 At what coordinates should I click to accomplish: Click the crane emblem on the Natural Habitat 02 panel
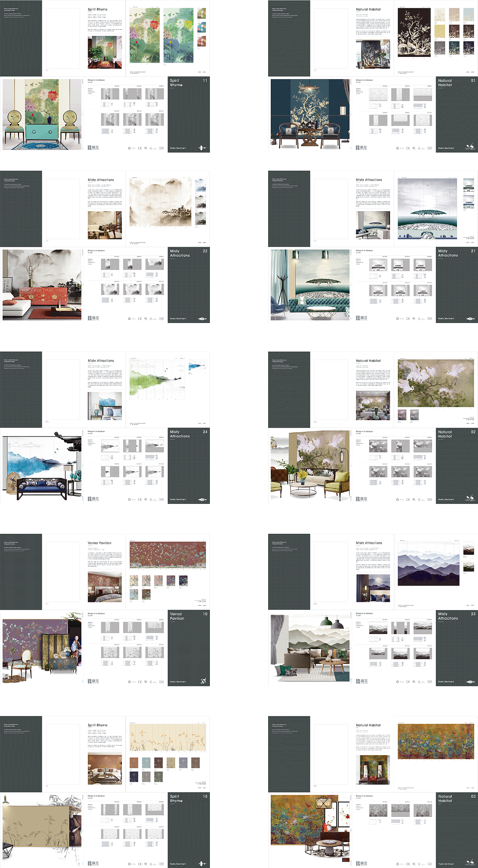[x=470, y=498]
